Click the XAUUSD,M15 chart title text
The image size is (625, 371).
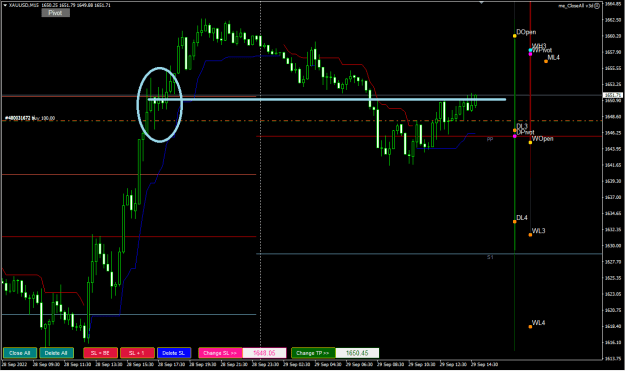[24, 5]
